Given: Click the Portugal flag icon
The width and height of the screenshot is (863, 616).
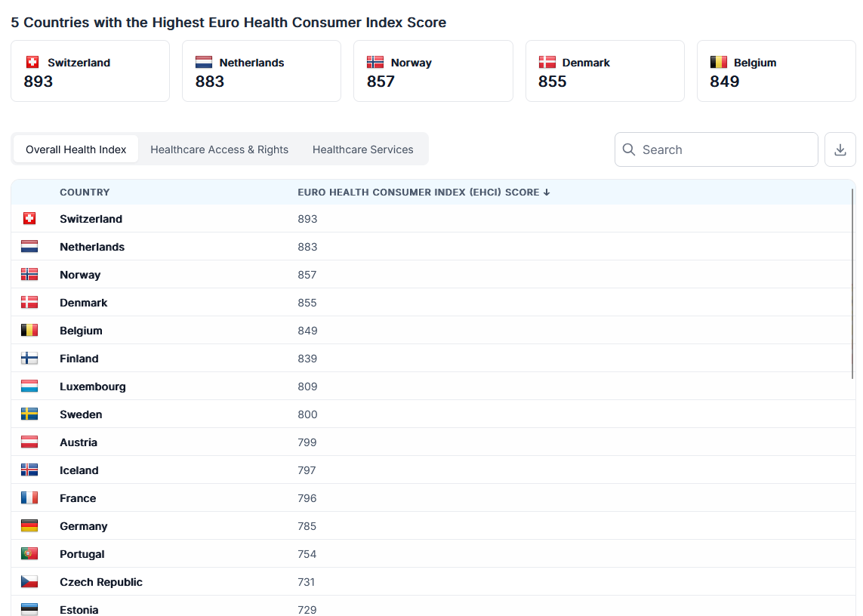Looking at the screenshot, I should (x=29, y=554).
